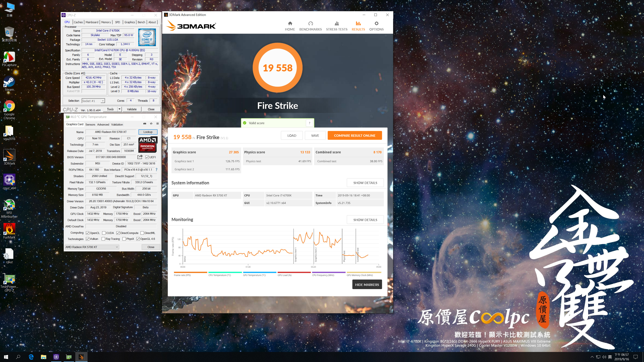
Task: Toggle the Vulkan checkbox
Action: (88, 239)
